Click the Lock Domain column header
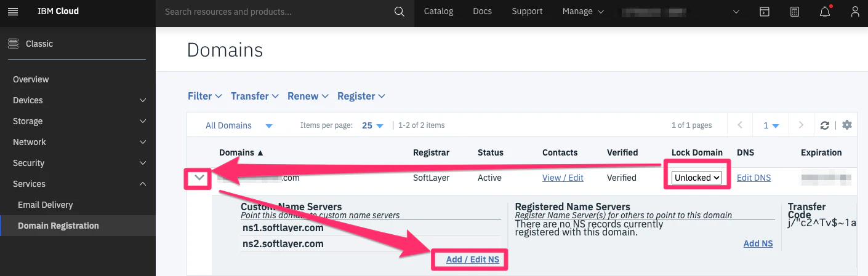 tap(697, 152)
